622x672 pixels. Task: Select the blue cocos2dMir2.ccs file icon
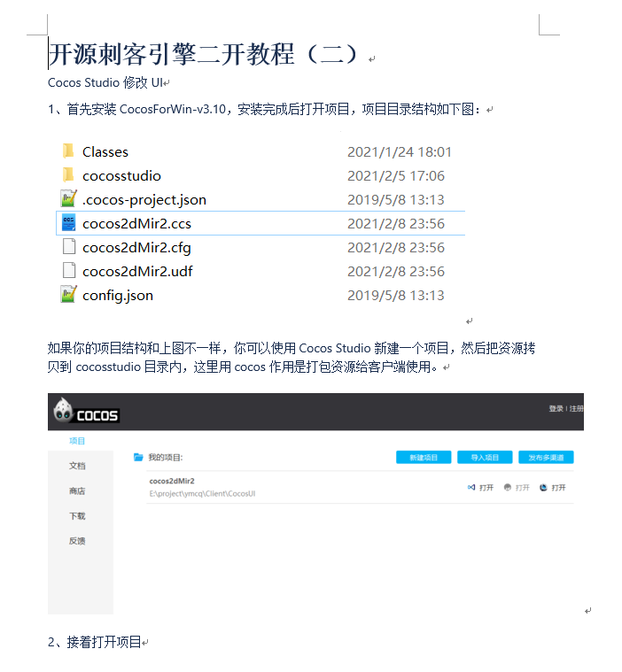point(68,223)
